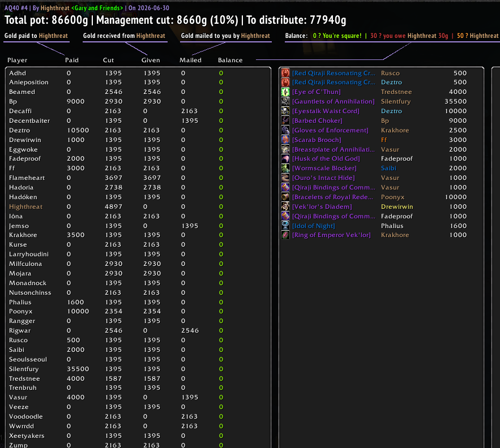Click the raid title 'AQ40 #4' header text
Image resolution: width=500 pixels, height=448 pixels.
tap(16, 8)
